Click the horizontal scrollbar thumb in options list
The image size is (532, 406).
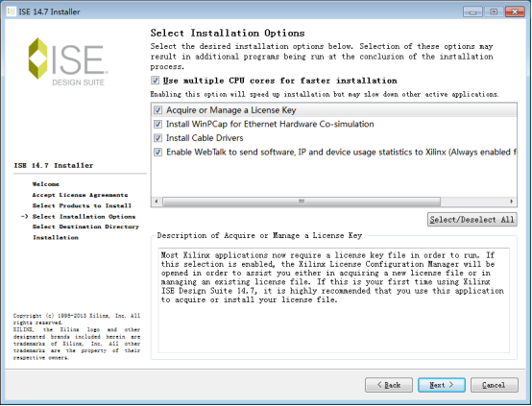(x=302, y=202)
